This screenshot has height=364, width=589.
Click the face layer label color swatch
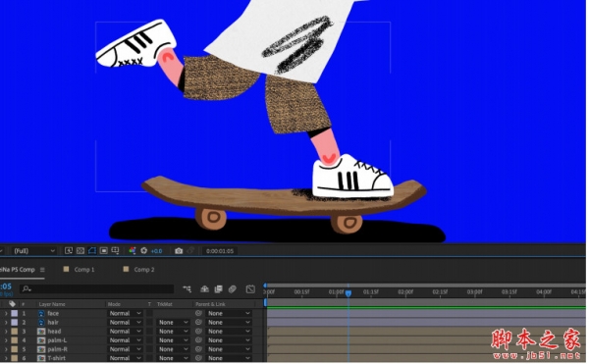click(x=15, y=313)
